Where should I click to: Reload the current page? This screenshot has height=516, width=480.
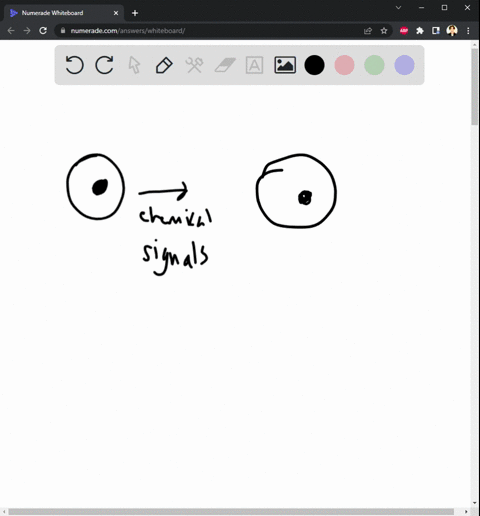[x=43, y=31]
